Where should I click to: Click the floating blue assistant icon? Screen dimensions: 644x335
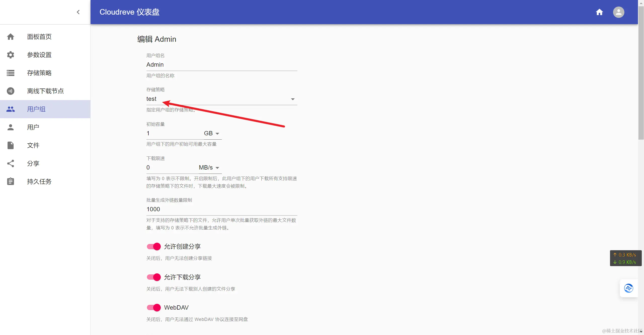[628, 288]
